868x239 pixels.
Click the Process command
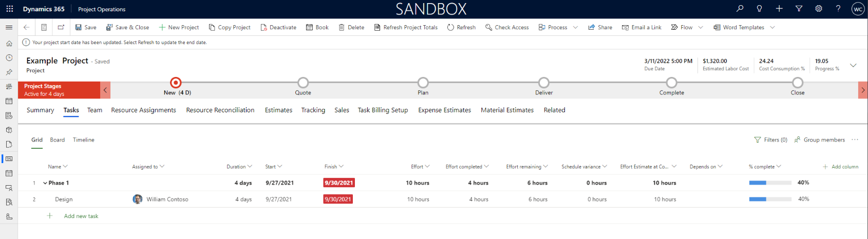click(553, 27)
